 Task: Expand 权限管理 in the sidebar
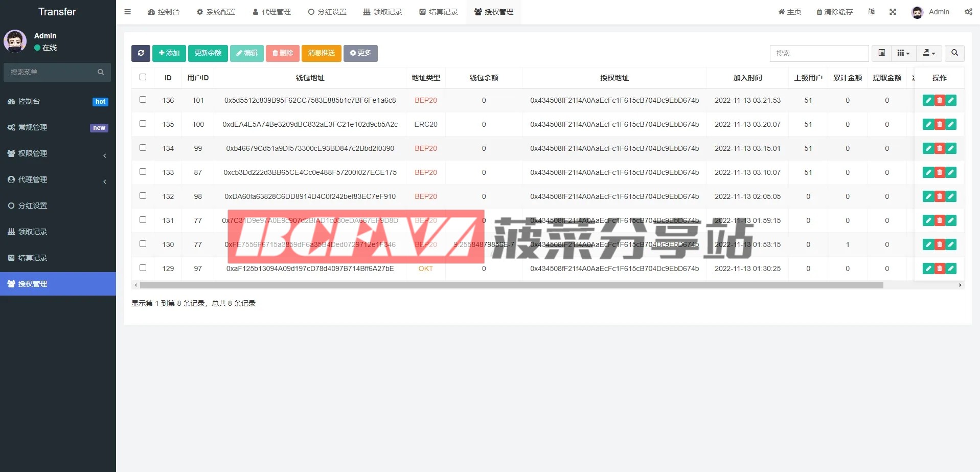click(x=58, y=153)
